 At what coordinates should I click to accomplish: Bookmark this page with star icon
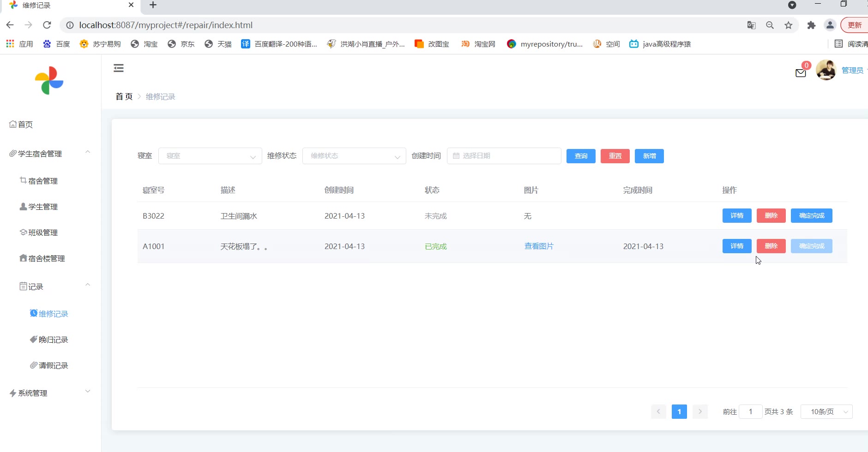point(789,25)
